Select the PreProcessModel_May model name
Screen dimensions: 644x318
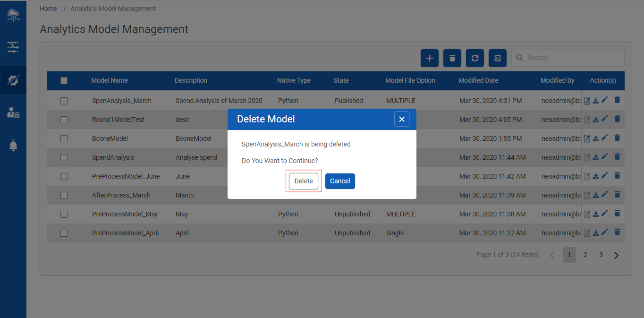click(x=125, y=214)
